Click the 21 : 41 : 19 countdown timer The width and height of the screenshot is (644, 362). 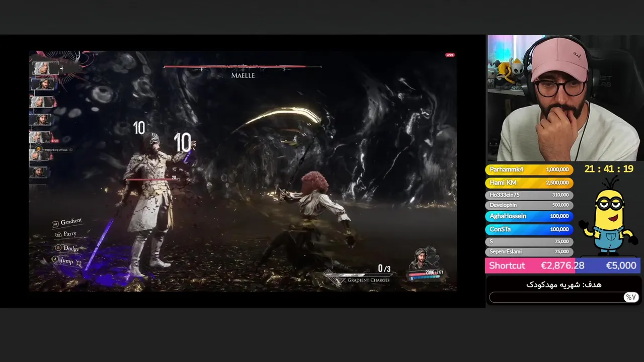coord(609,169)
